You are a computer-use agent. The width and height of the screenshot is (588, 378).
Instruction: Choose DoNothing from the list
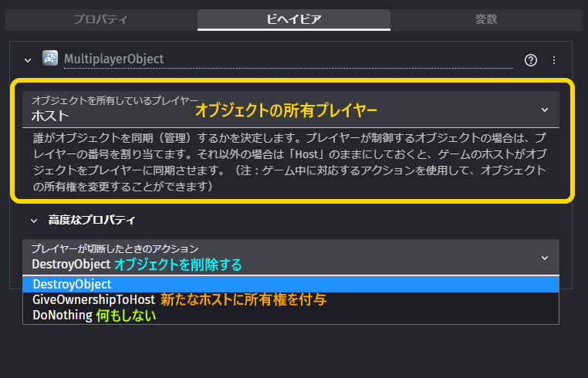tap(291, 316)
